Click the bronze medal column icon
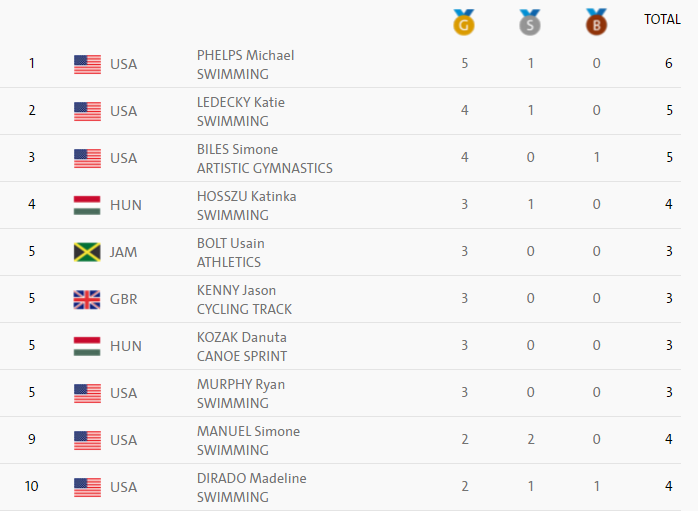The width and height of the screenshot is (698, 511). 596,22
